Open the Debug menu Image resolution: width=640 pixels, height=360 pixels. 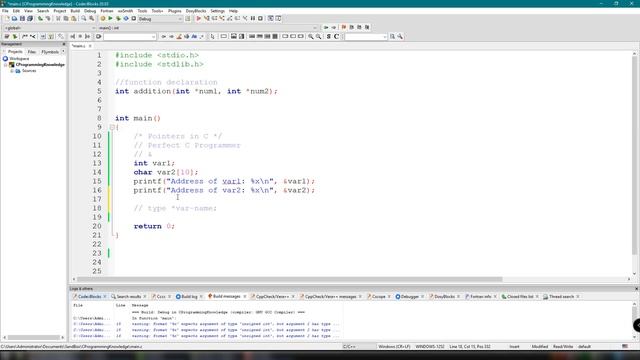(90, 11)
